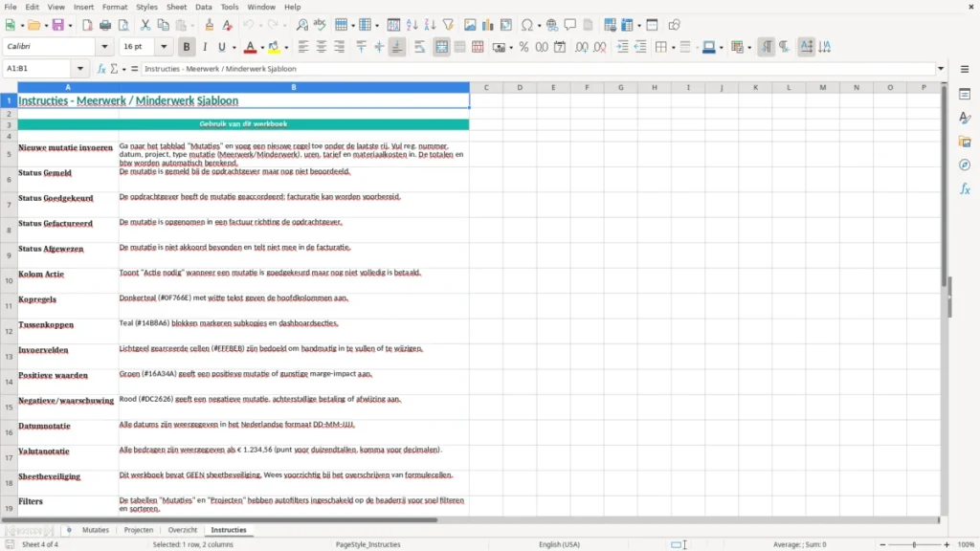Viewport: 980px width, 551px height.
Task: Open the font size dropdown
Action: click(x=164, y=47)
